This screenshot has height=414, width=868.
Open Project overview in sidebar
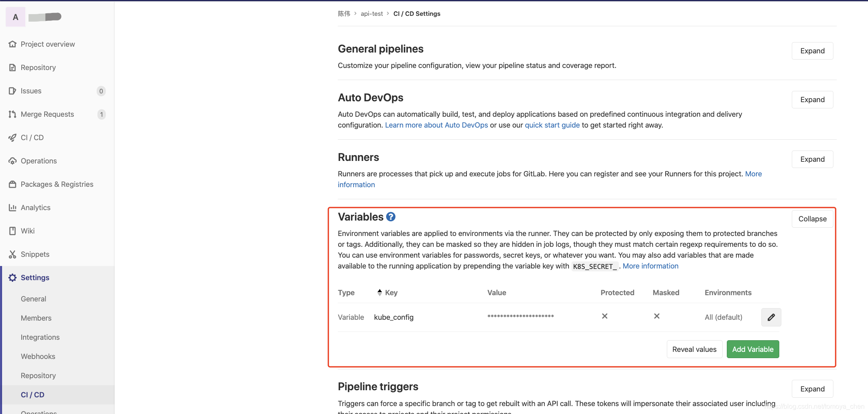[x=48, y=44]
